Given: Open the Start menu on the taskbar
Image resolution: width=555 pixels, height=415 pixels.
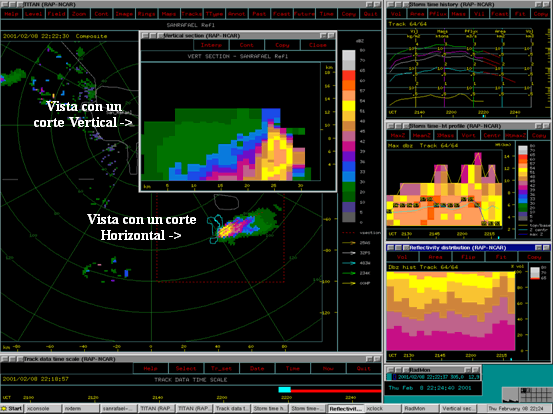Looking at the screenshot, I should pyautogui.click(x=12, y=408).
